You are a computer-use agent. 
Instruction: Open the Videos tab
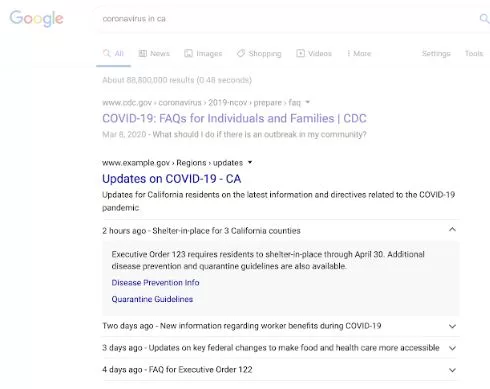pos(314,53)
